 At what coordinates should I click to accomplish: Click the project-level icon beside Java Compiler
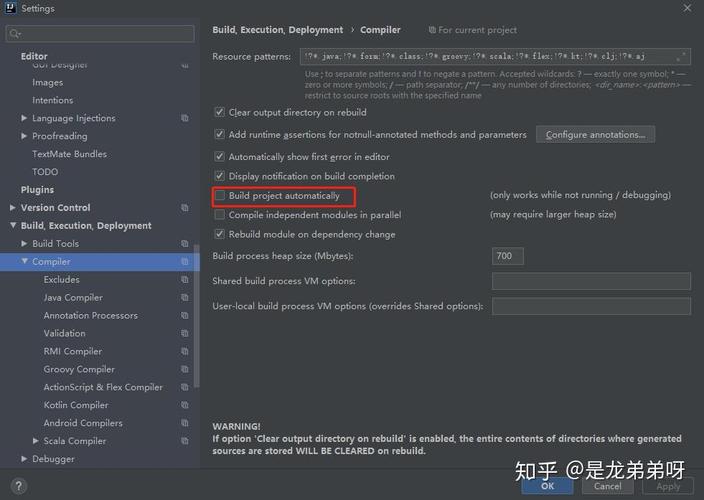click(185, 298)
